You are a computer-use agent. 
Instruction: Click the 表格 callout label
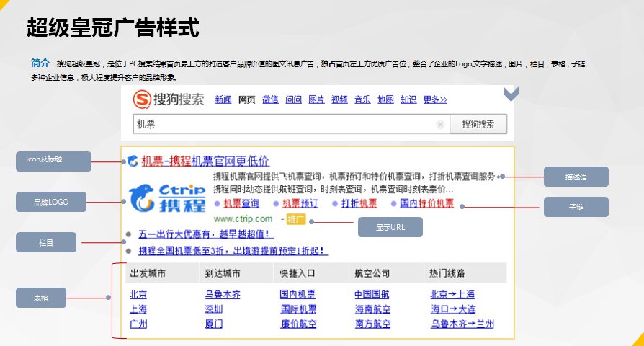(x=41, y=298)
